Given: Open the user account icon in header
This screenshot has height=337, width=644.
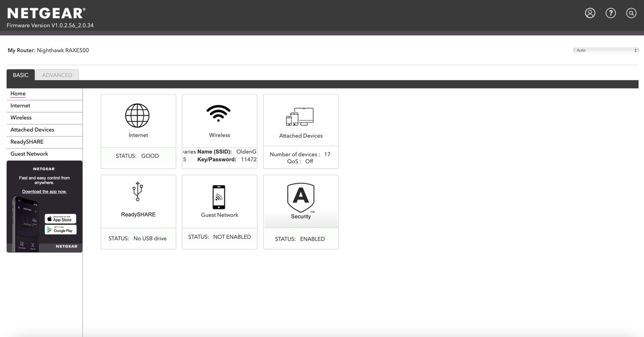Looking at the screenshot, I should point(590,13).
